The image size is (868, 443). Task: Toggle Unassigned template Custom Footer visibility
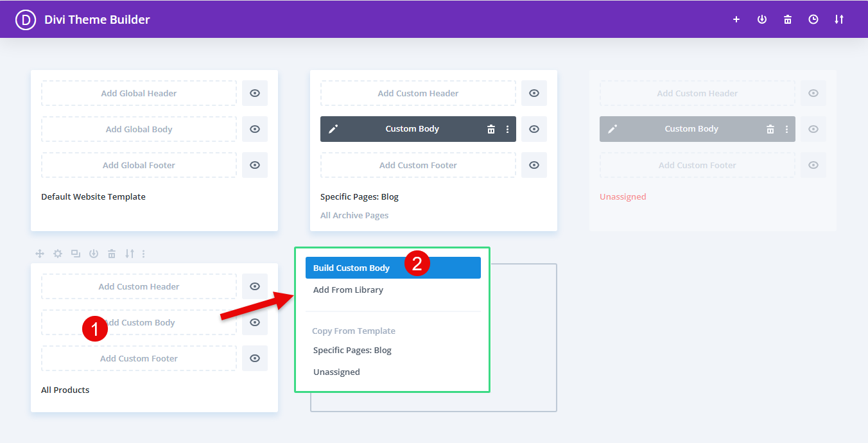(813, 165)
